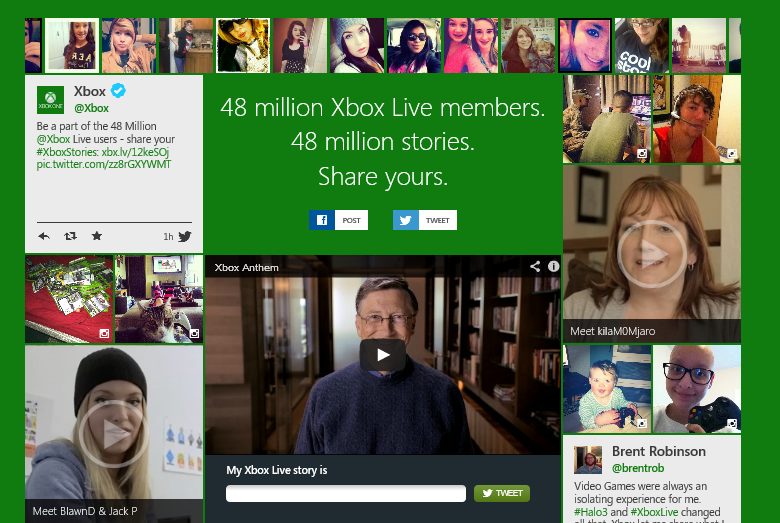Open the photo of man wearing headset
This screenshot has width=780, height=523.
[697, 119]
